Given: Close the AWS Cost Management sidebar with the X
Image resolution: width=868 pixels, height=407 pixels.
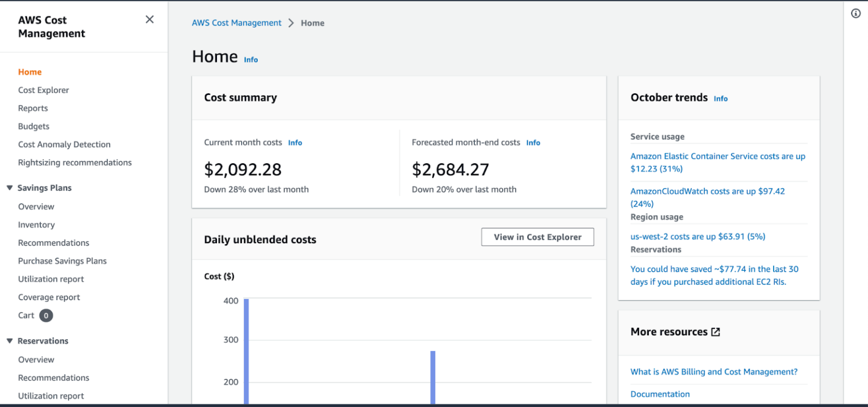Looking at the screenshot, I should pyautogui.click(x=149, y=19).
